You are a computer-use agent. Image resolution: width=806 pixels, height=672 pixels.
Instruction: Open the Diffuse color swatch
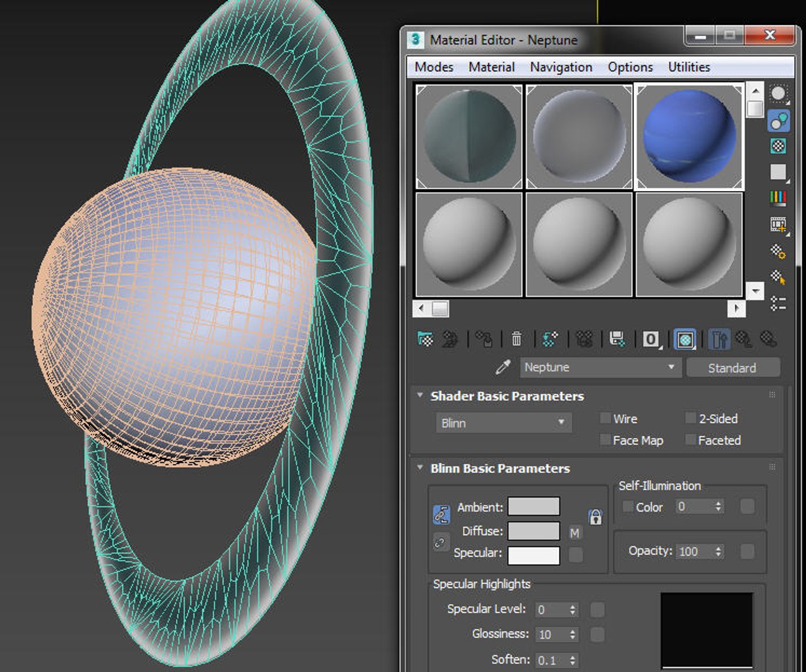pyautogui.click(x=534, y=531)
